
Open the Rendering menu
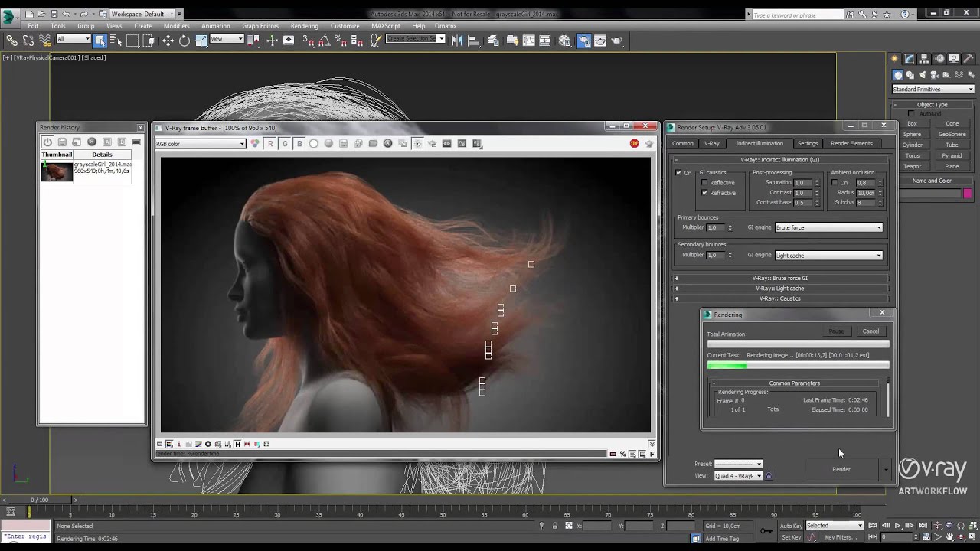point(304,26)
